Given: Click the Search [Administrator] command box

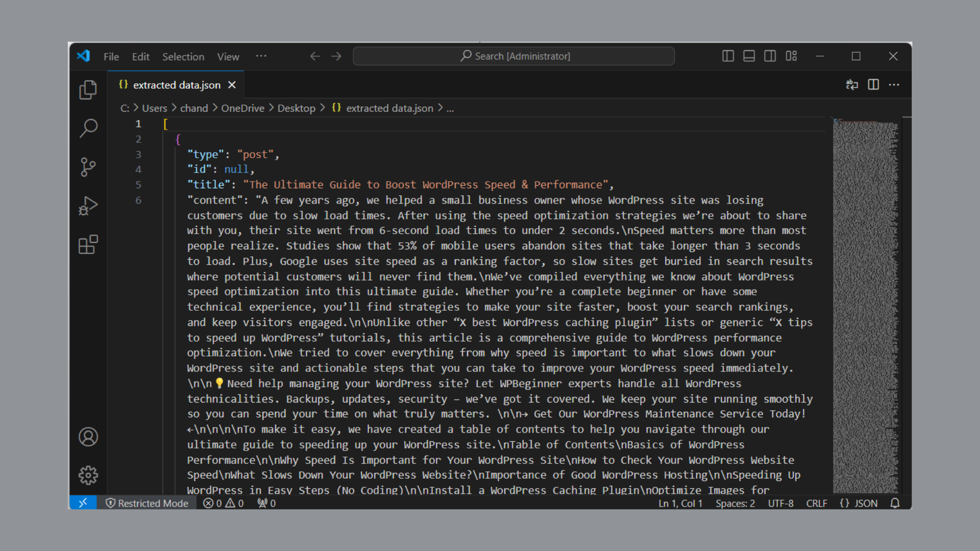Looking at the screenshot, I should click(513, 56).
